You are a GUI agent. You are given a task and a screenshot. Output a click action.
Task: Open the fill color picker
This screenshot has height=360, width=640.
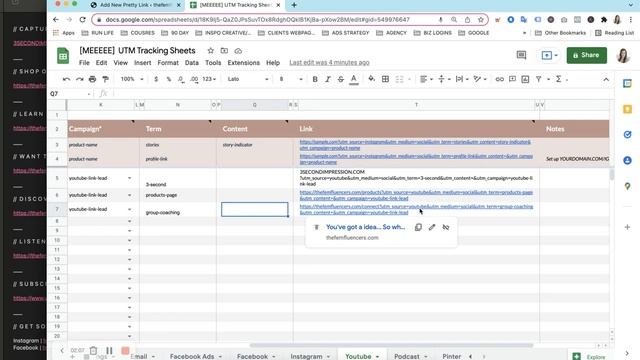point(371,79)
